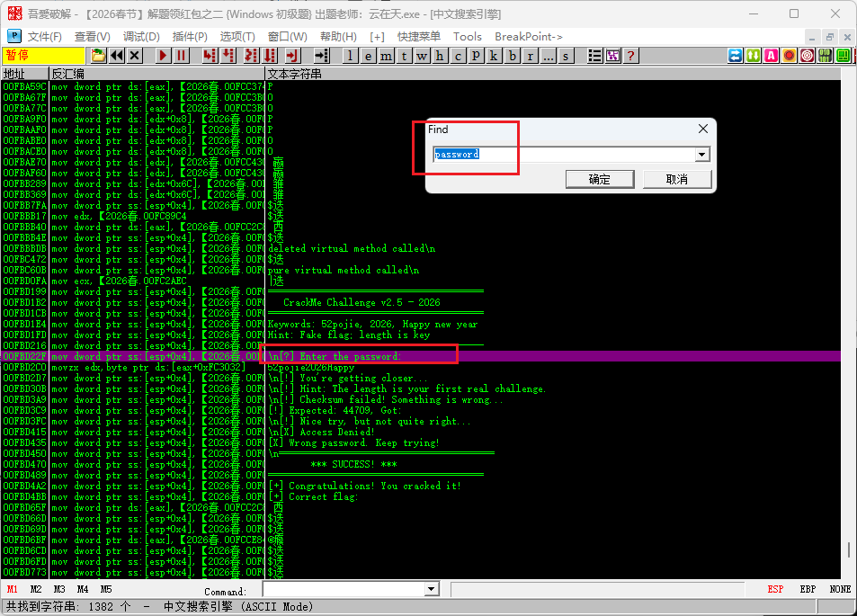The image size is (857, 616).
Task: Click 确定 in the Find dialog
Action: [600, 179]
